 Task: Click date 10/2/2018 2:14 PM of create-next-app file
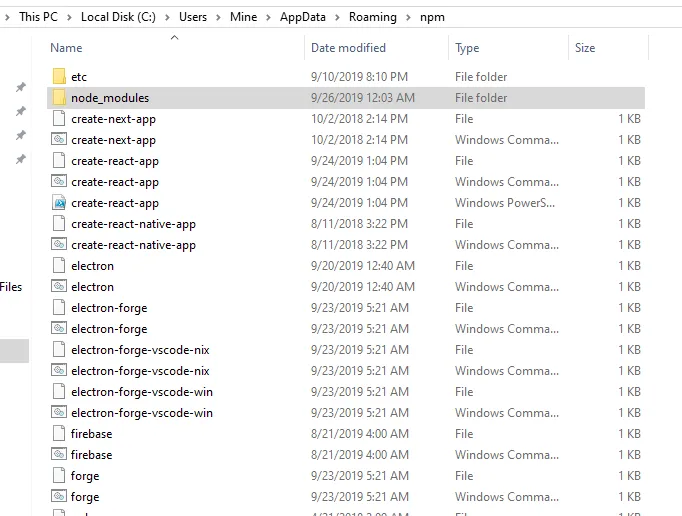359,119
